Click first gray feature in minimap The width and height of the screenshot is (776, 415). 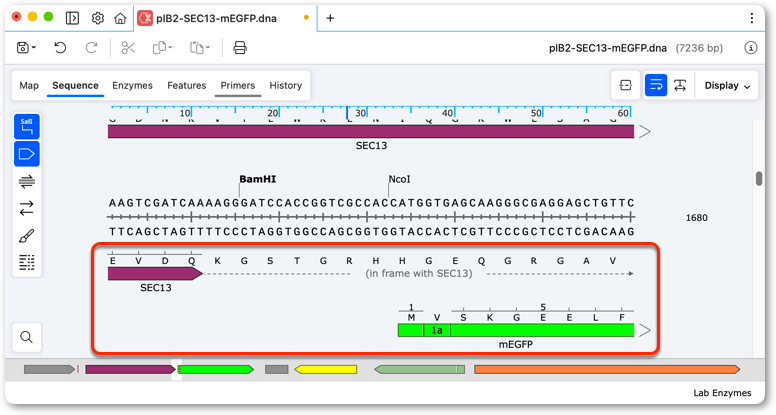[49, 369]
